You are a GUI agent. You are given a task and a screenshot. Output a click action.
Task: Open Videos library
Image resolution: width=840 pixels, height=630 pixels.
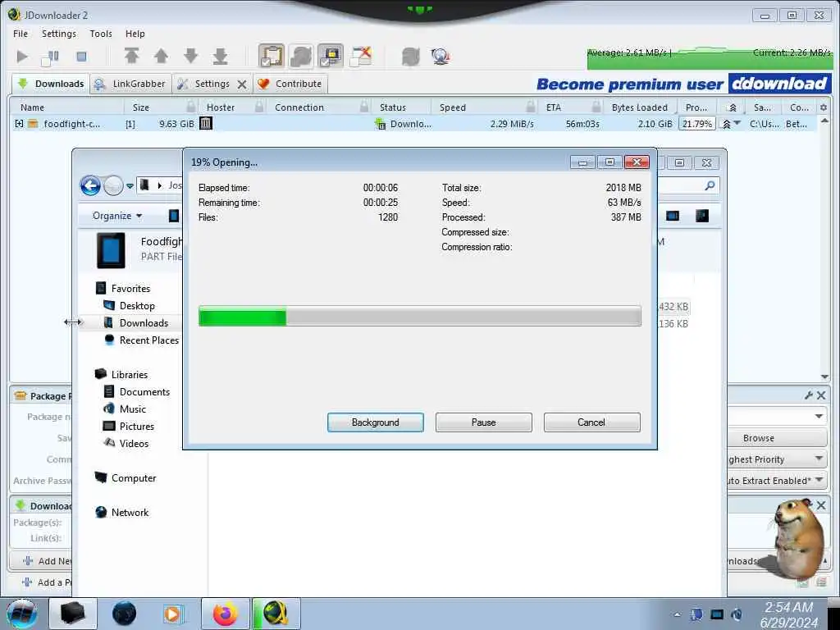click(134, 443)
